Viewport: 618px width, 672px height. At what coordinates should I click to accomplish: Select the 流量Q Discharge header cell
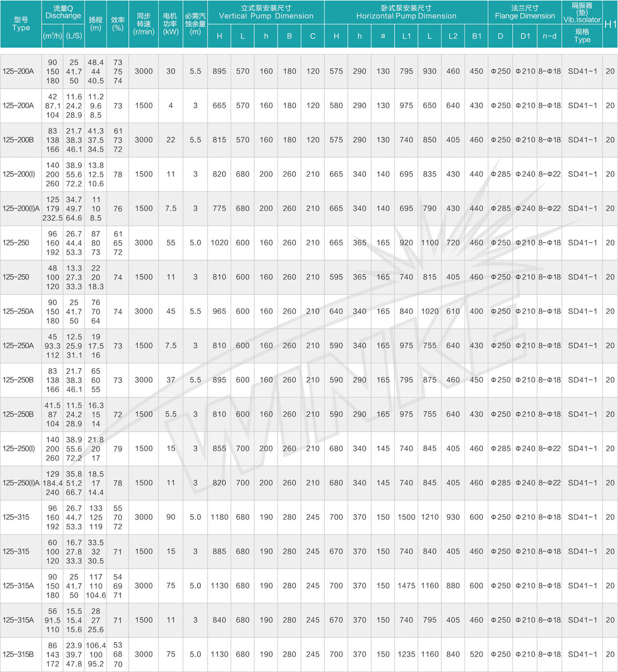63,12
